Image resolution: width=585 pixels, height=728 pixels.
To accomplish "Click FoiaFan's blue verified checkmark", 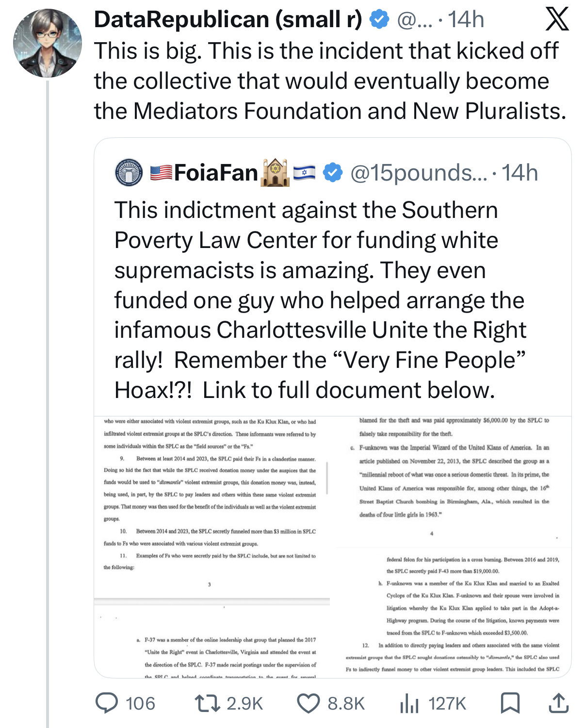I will coord(333,173).
